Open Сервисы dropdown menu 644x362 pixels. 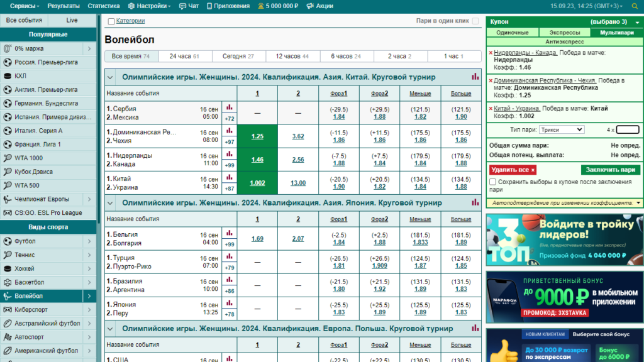25,6
